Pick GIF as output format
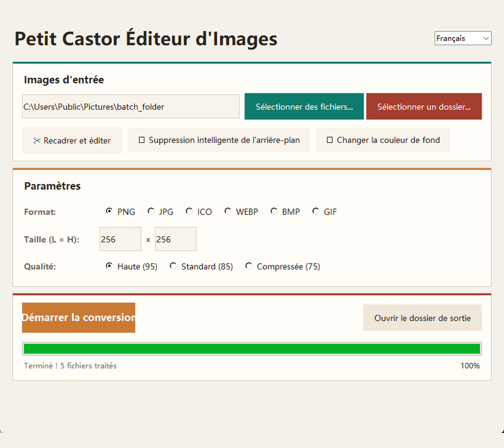504x448 pixels. [324, 212]
